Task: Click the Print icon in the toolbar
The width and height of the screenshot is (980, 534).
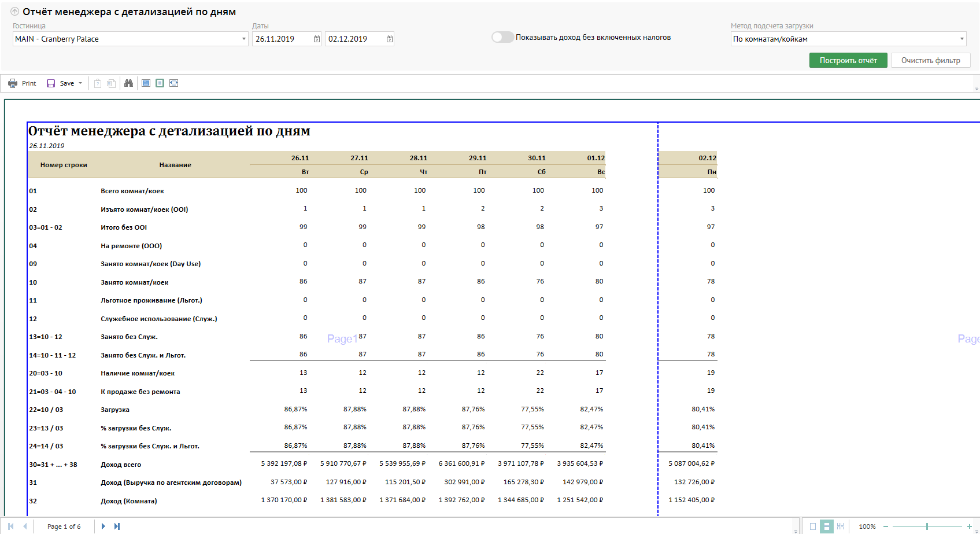Action: point(13,83)
